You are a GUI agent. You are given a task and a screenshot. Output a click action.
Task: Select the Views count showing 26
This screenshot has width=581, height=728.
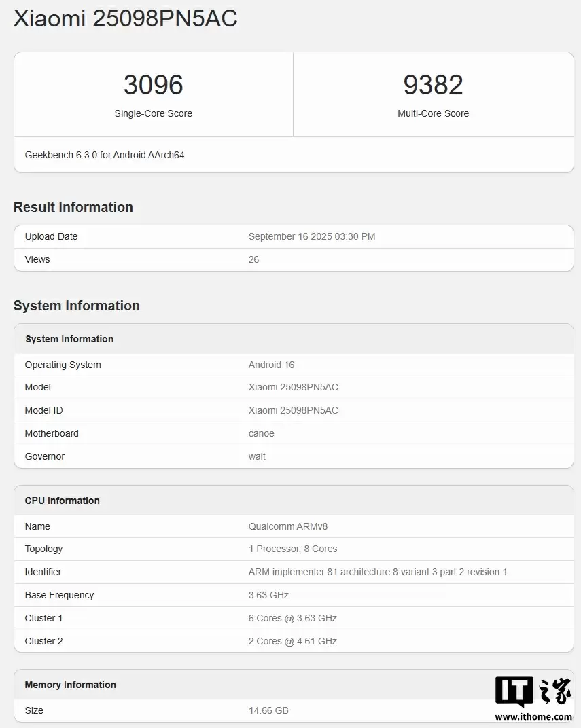(x=253, y=259)
